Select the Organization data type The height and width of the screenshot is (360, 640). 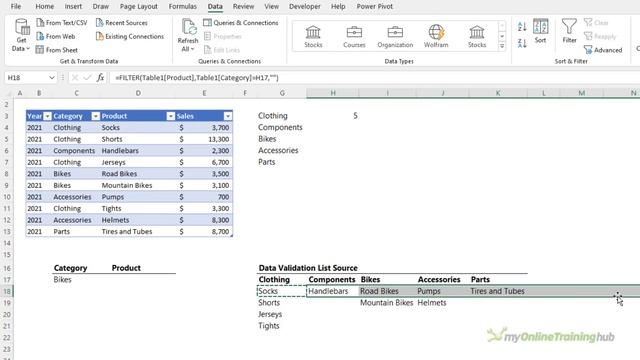click(395, 36)
